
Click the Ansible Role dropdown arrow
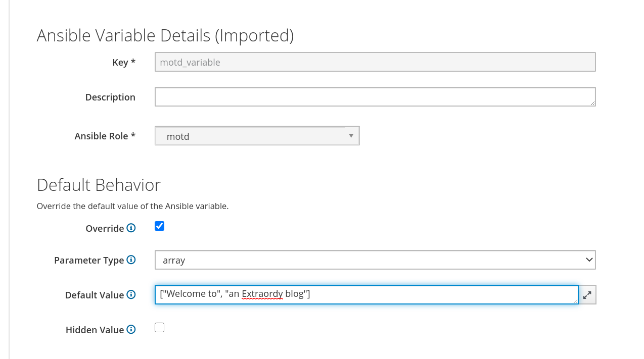[x=351, y=136]
